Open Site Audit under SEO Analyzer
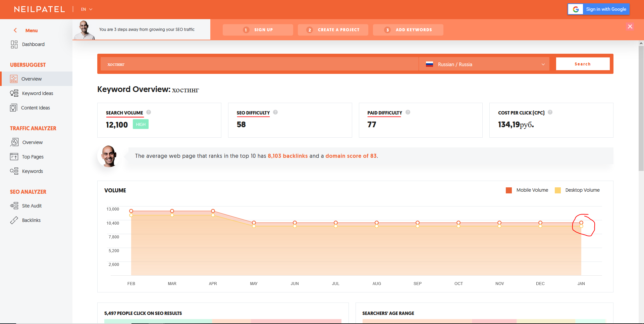This screenshot has height=324, width=644. [32, 206]
